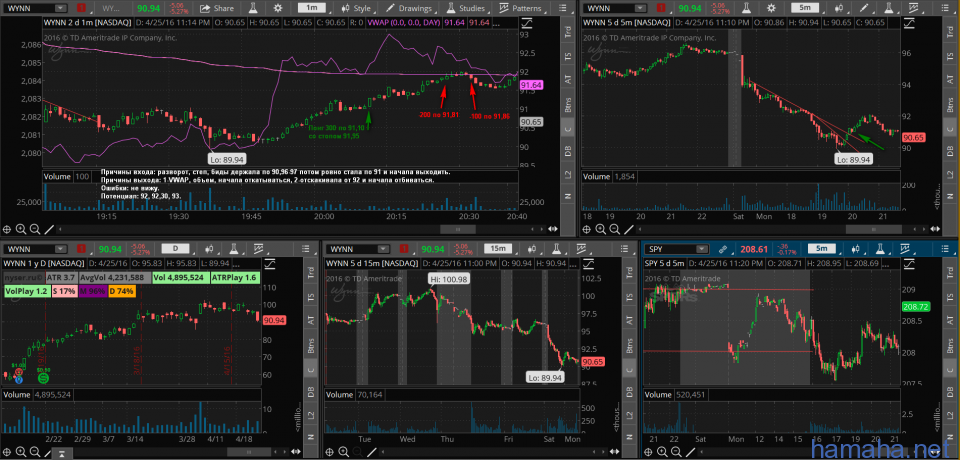Click the expand arrows below the 1m chart
Image resolution: width=960 pixels, height=460 pixels.
[x=553, y=229]
